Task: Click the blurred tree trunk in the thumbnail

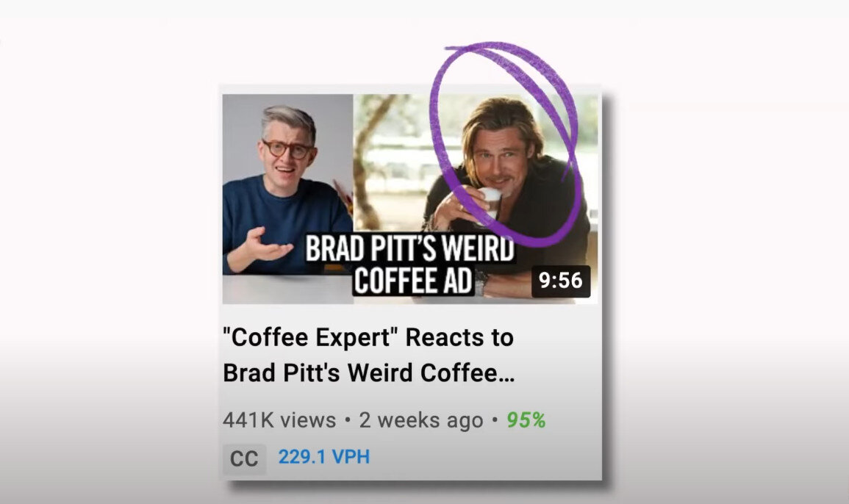Action: click(x=373, y=162)
